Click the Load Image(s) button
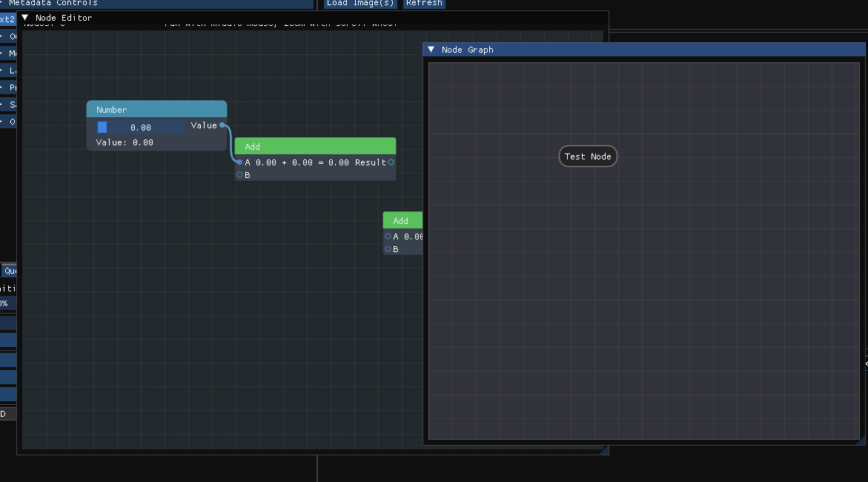The image size is (868, 482). [x=360, y=3]
